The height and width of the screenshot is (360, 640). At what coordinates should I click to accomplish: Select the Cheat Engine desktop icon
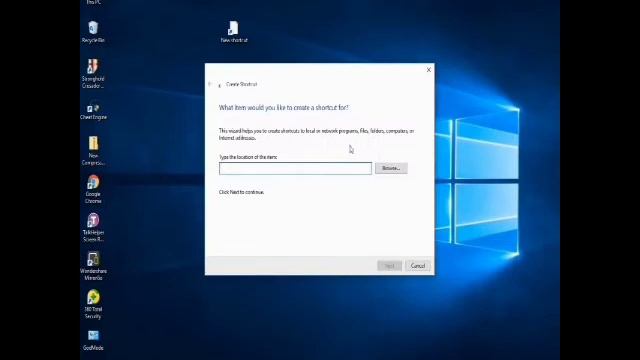pyautogui.click(x=93, y=111)
